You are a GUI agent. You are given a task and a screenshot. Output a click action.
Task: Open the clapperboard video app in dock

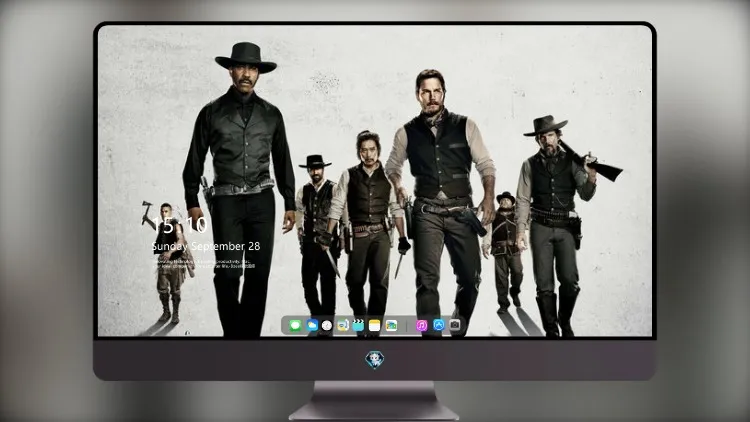pos(358,325)
